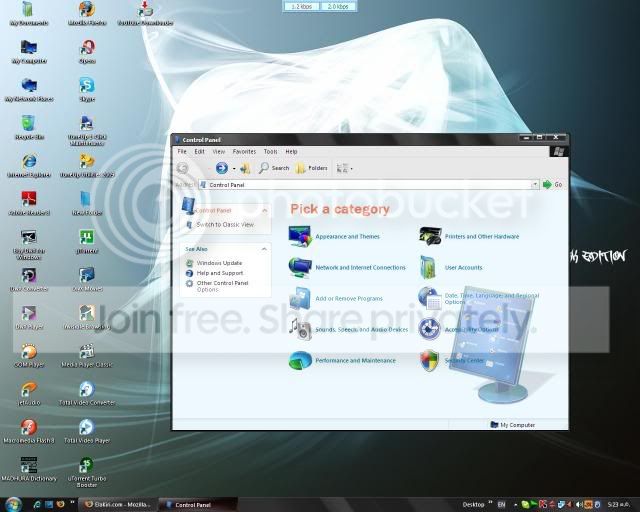Open My Computer desktop icon
The height and width of the screenshot is (512, 640).
tap(29, 51)
